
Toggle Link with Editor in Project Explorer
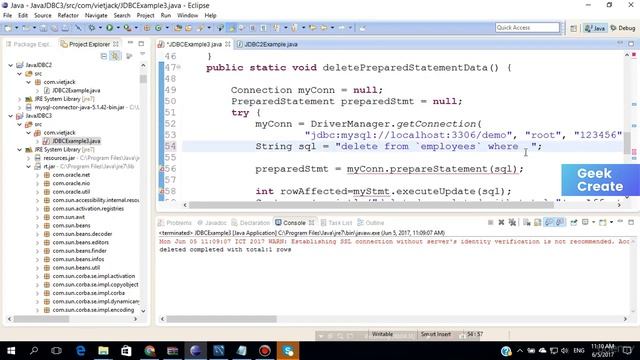(x=116, y=56)
